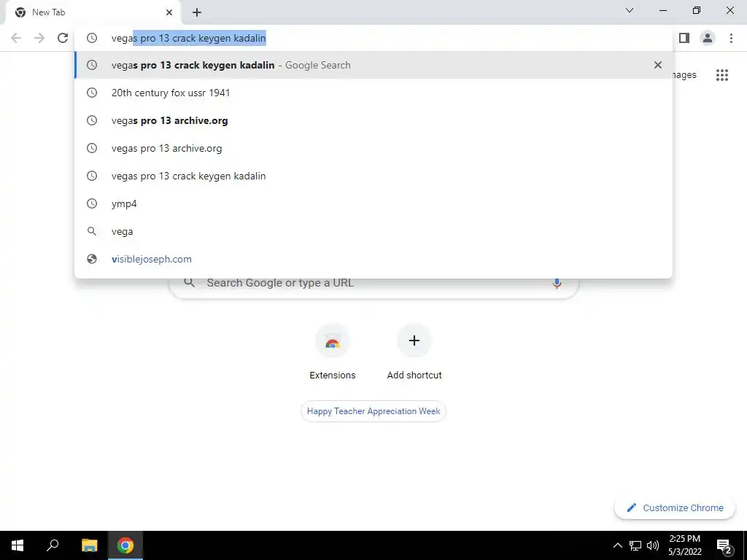This screenshot has height=560, width=747.
Task: Open the Happy Teacher Appreciation Week link
Action: click(x=373, y=411)
